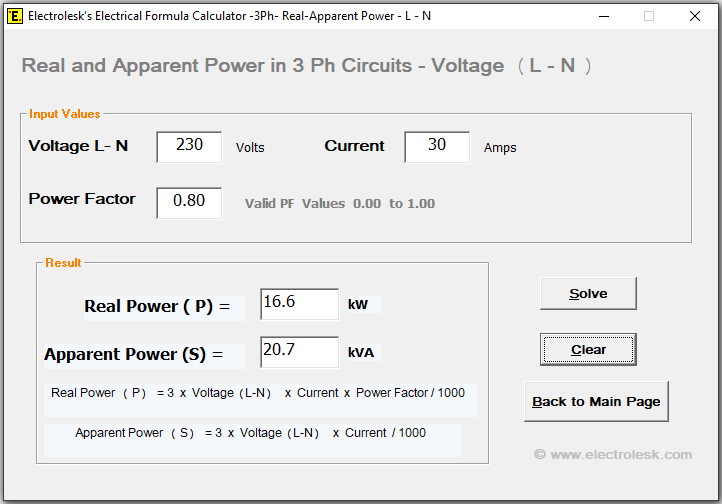Click the www.electrolesk.com copyright text
The image size is (722, 504).
[612, 454]
